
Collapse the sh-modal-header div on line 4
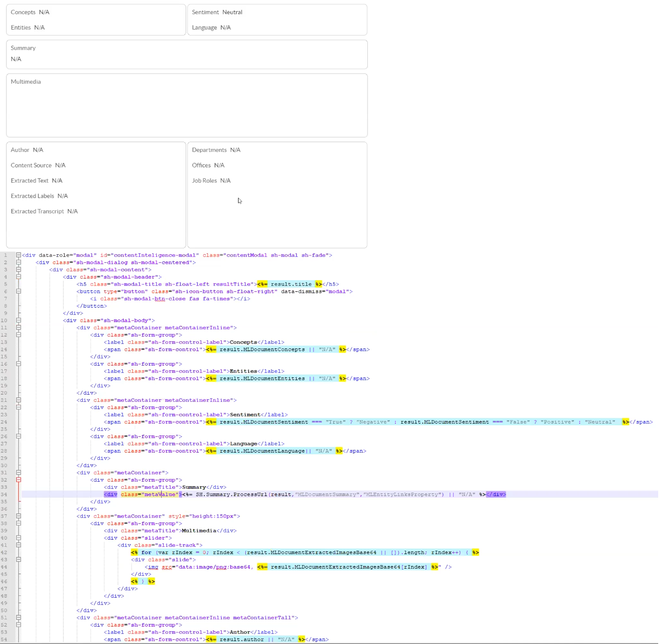click(x=18, y=277)
